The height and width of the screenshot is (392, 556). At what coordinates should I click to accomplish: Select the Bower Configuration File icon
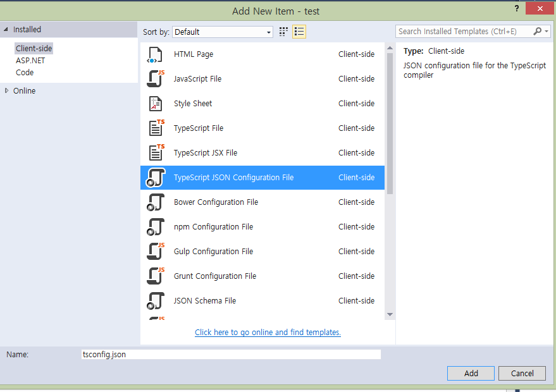[156, 202]
